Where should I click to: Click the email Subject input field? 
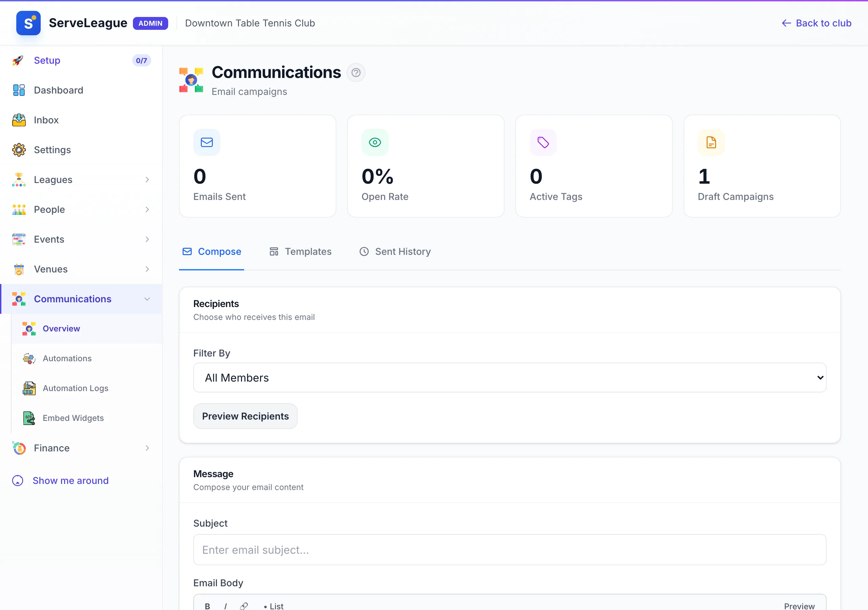point(510,550)
